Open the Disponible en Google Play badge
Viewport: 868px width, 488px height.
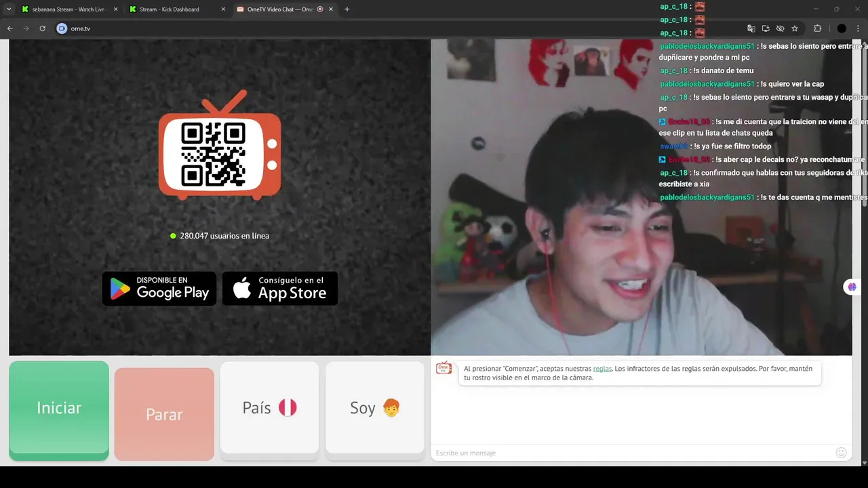(159, 289)
